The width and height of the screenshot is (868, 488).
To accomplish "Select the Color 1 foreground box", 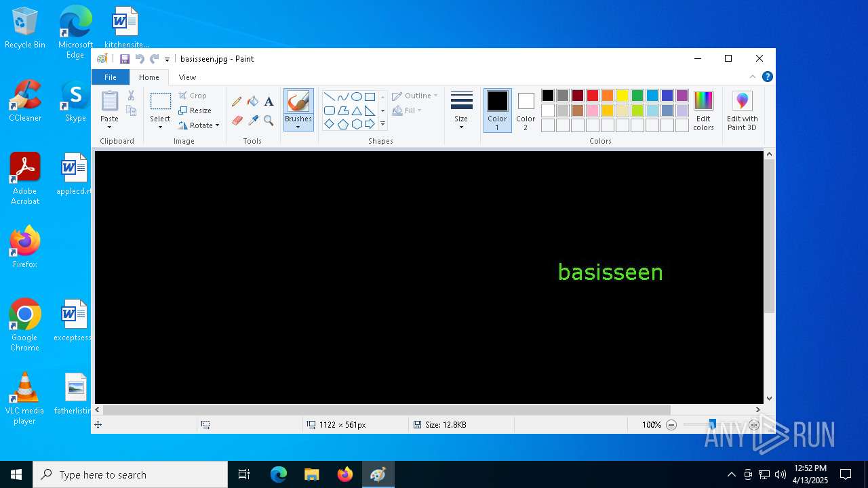I will (497, 110).
